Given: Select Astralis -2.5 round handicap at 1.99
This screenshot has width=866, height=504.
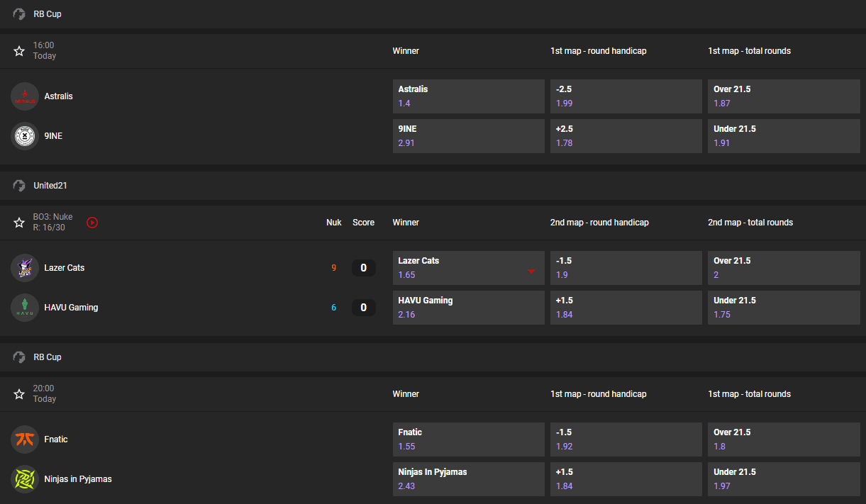Looking at the screenshot, I should click(626, 96).
